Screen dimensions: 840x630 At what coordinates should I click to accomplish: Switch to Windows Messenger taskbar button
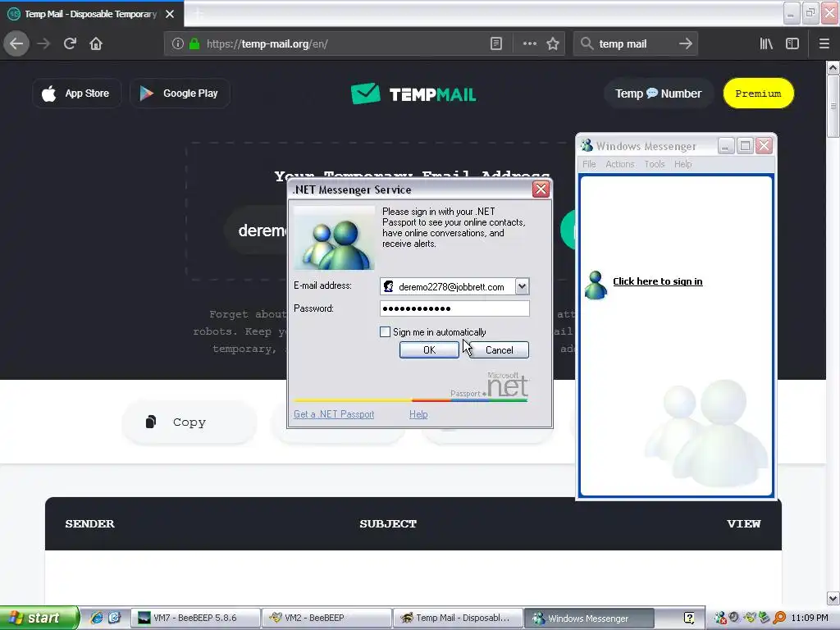(x=589, y=618)
